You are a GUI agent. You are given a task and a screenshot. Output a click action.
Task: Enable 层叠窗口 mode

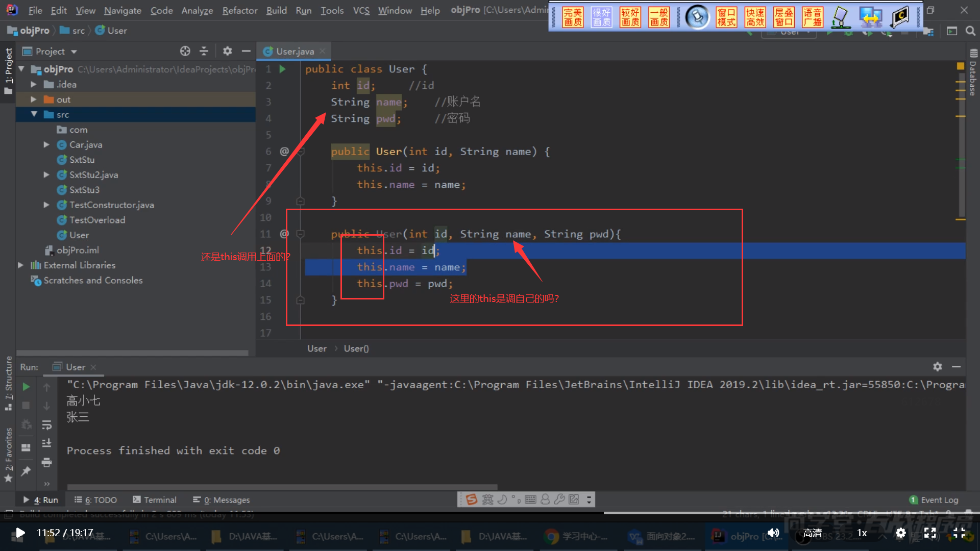(x=783, y=17)
